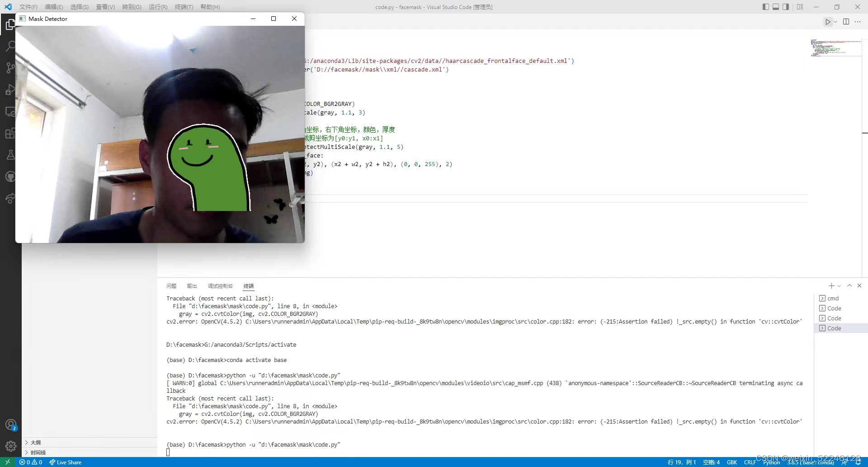Click Live Share in status bar

pyautogui.click(x=66, y=462)
